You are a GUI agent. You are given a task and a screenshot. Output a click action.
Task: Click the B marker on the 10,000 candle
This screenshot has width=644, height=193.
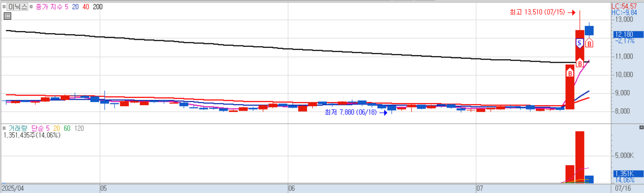pyautogui.click(x=570, y=73)
